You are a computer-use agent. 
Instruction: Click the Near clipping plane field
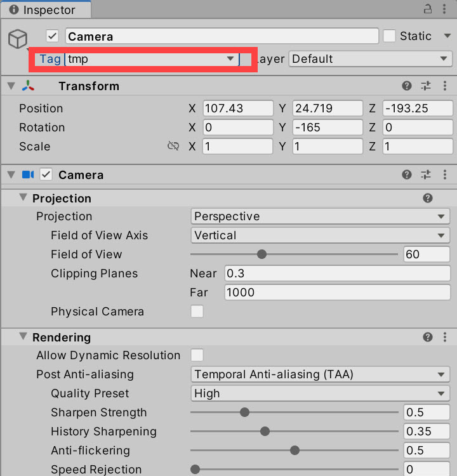338,274
